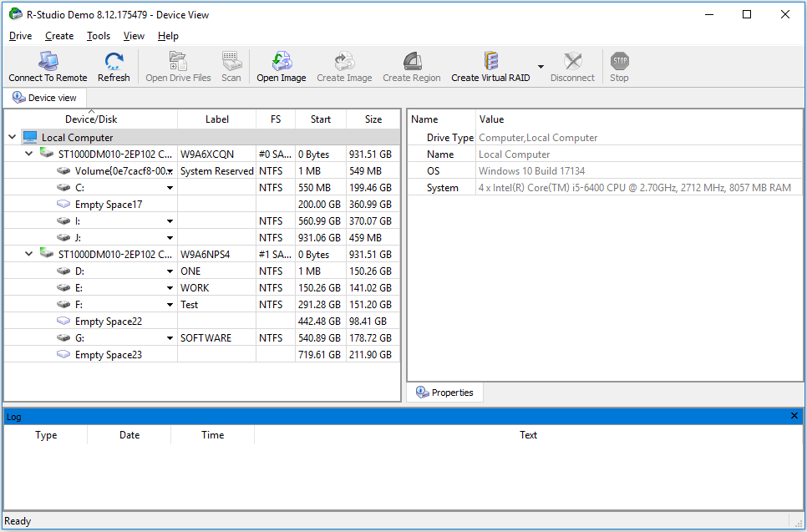Image resolution: width=807 pixels, height=532 pixels.
Task: Select the G: SOFTWARE partition
Action: tap(79, 338)
